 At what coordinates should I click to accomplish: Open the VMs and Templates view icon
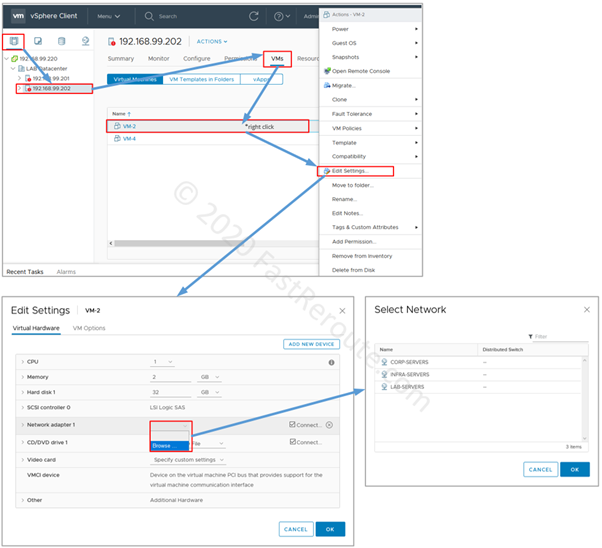tap(38, 41)
